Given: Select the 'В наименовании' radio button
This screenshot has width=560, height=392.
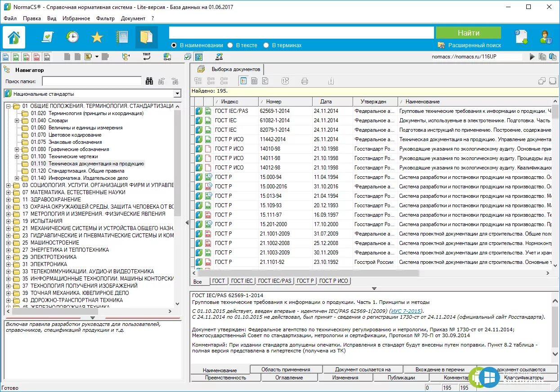Looking at the screenshot, I should tap(174, 45).
